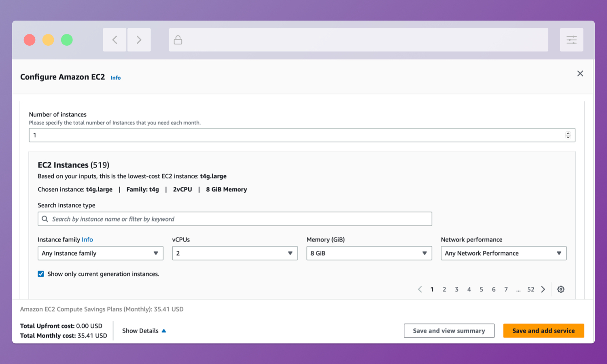Open table preferences gear icon

[560, 289]
